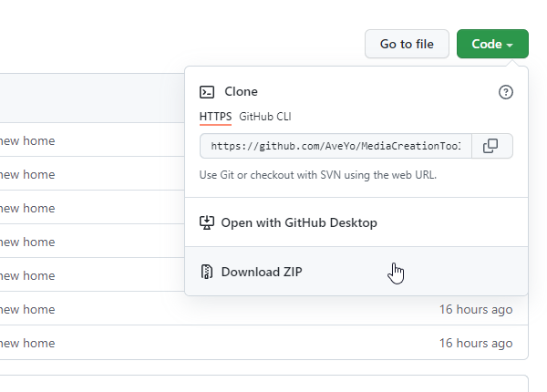This screenshot has height=392, width=547.
Task: Copy the clone URL with clipboard icon
Action: [x=492, y=146]
